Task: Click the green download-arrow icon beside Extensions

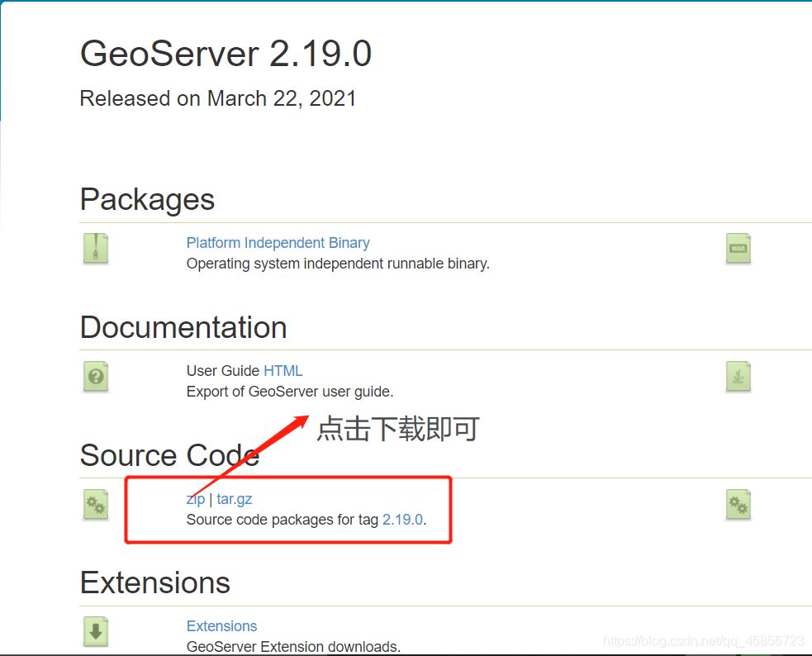Action: [x=95, y=631]
